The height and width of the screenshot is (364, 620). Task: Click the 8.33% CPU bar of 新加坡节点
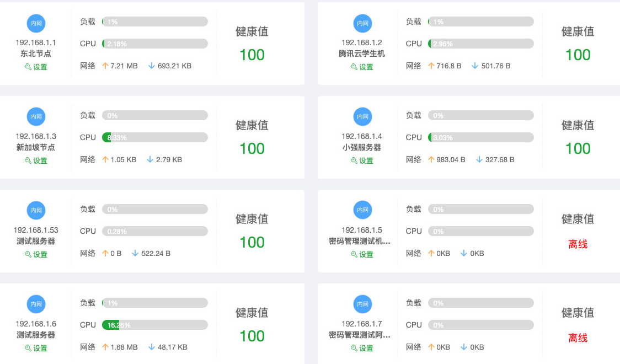[x=154, y=137]
